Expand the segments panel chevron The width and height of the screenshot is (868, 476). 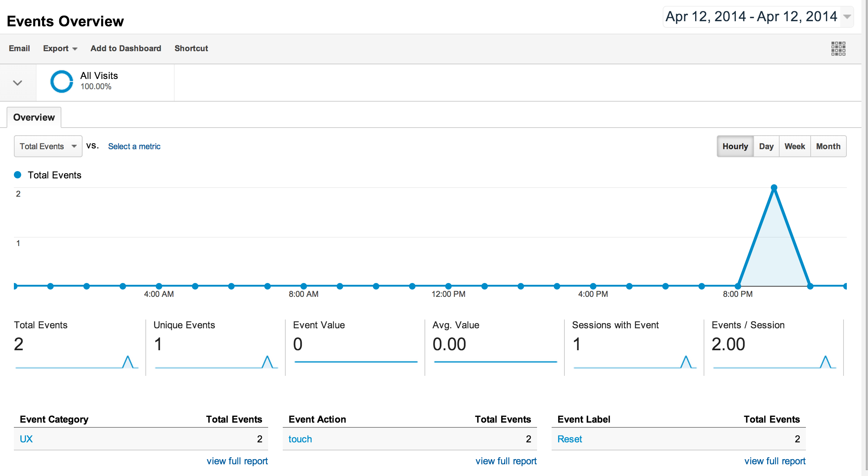[x=18, y=83]
